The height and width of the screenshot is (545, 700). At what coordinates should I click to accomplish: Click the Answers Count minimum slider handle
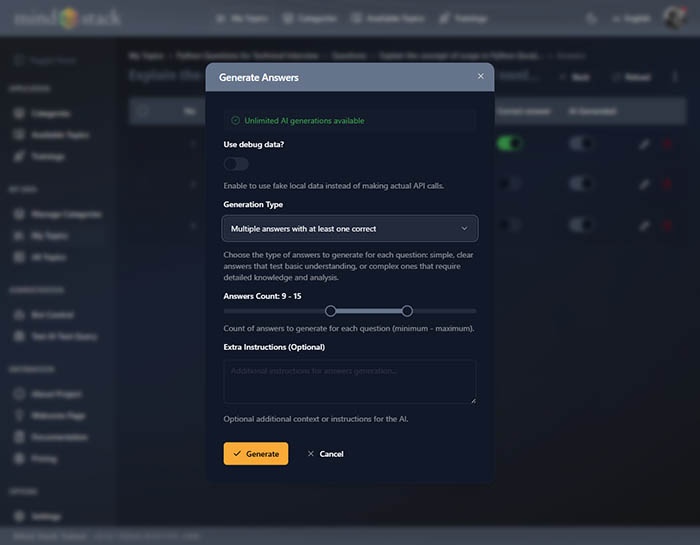pos(330,311)
